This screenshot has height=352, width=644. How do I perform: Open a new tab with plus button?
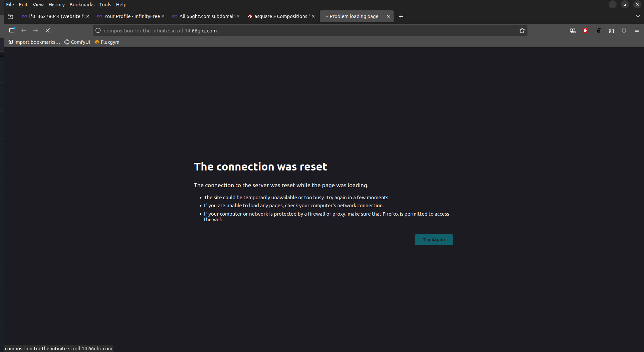[x=401, y=16]
